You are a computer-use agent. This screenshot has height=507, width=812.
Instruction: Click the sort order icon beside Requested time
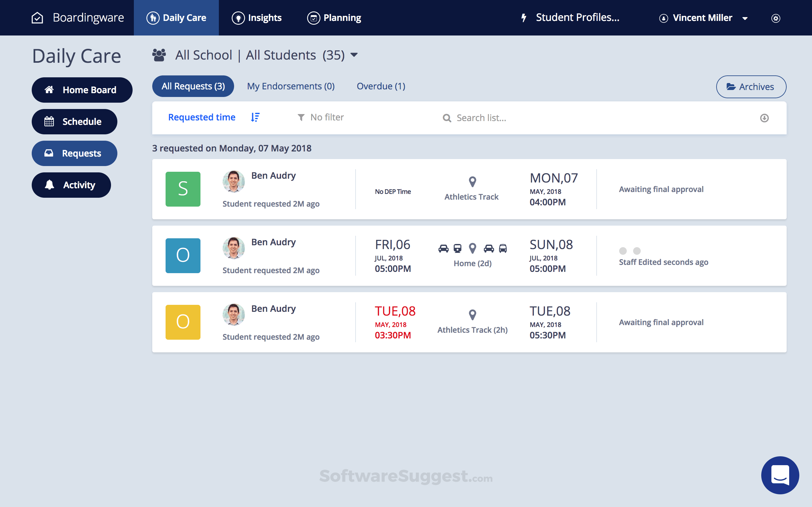[255, 117]
